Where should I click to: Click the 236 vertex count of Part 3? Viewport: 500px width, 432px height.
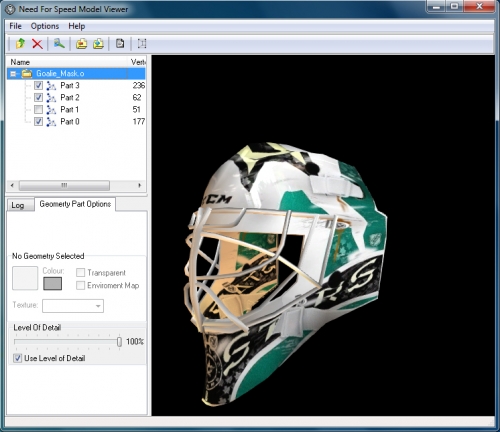point(139,86)
